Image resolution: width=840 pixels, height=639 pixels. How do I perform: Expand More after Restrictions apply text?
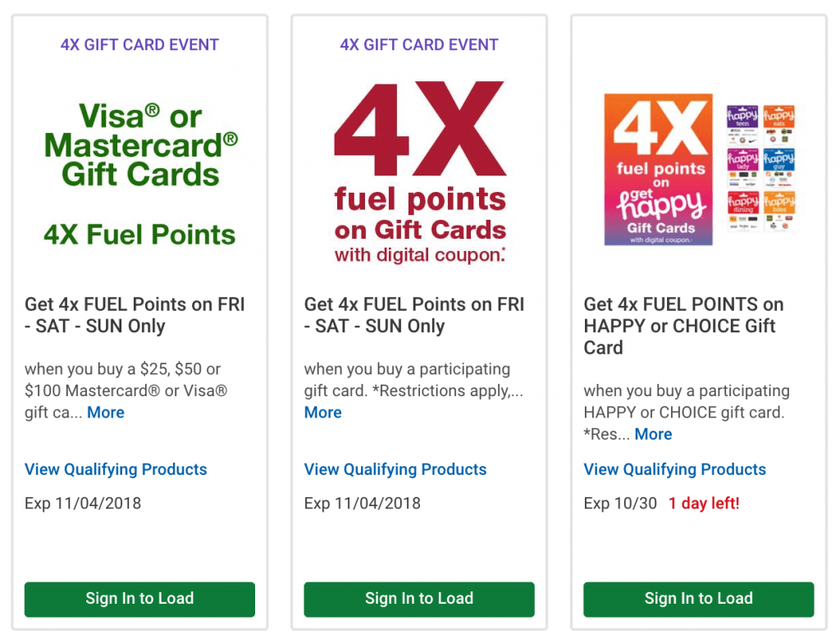tap(323, 413)
